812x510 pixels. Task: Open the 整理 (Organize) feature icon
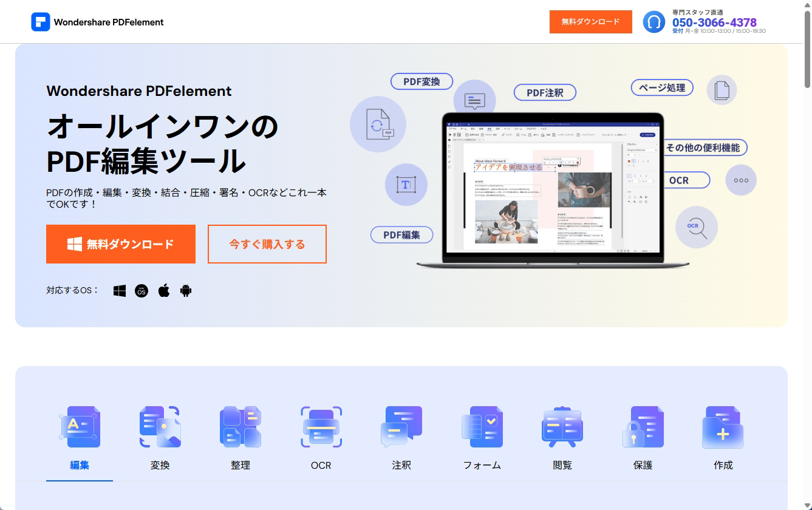241,427
